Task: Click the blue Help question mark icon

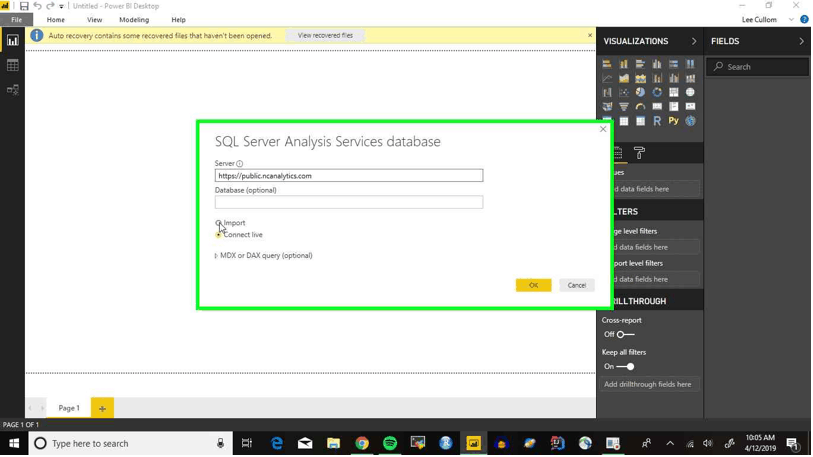Action: (804, 19)
